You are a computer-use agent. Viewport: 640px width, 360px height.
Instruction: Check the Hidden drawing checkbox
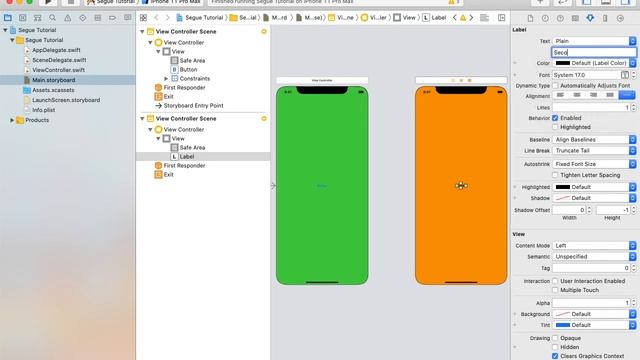tap(555, 347)
